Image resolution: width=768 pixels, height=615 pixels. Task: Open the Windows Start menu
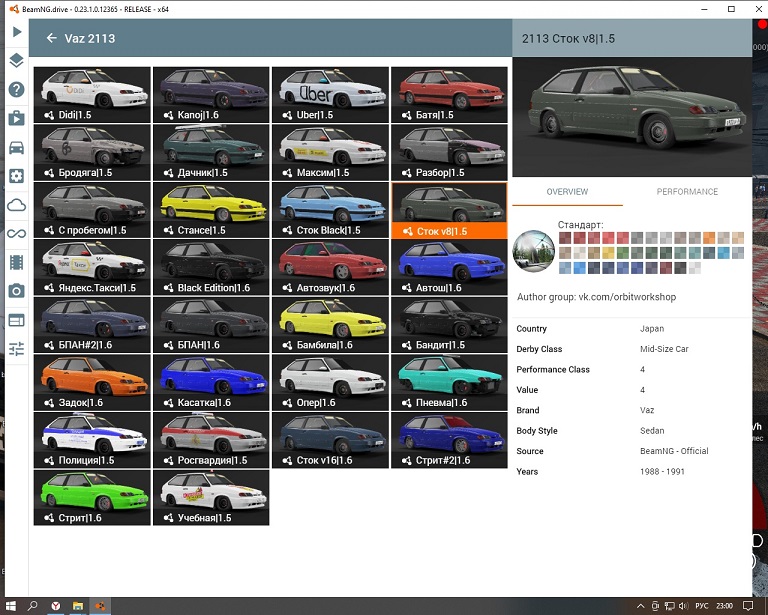coord(10,606)
